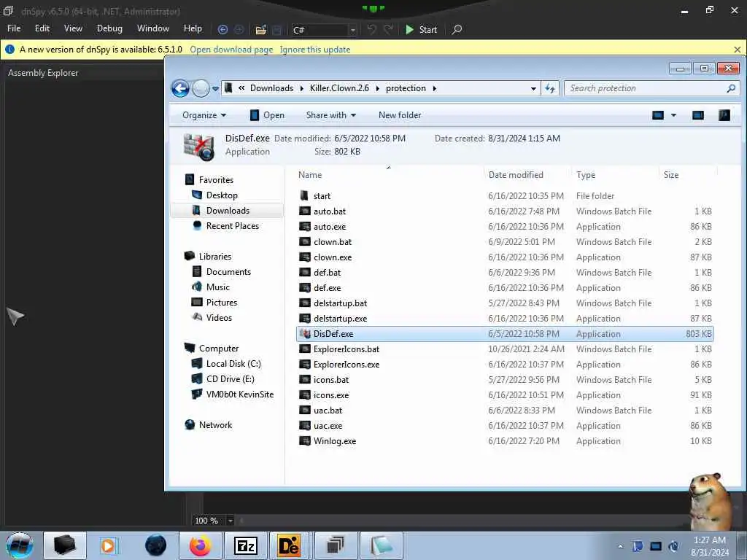This screenshot has width=747, height=560.
Task: Click the dnSpy navigate forward arrow
Action: click(239, 29)
